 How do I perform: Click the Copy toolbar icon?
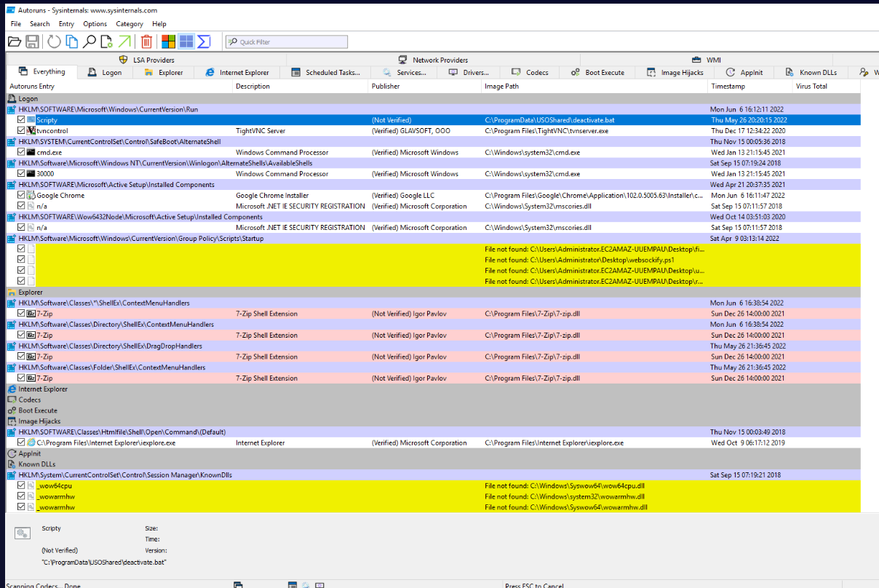pos(71,41)
